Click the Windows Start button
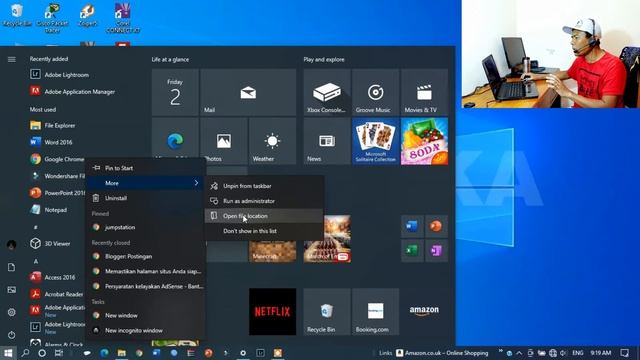This screenshot has width=640, height=360. coord(8,353)
